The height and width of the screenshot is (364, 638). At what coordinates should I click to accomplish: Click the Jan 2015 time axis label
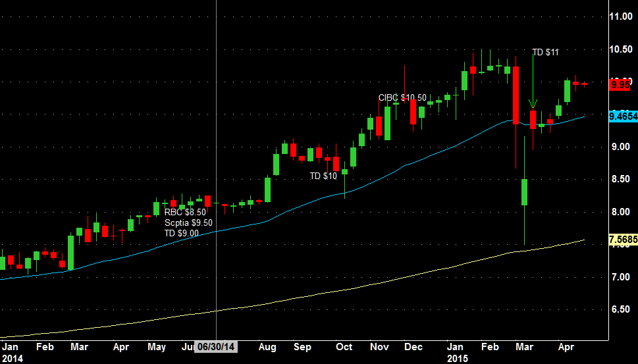tap(456, 347)
